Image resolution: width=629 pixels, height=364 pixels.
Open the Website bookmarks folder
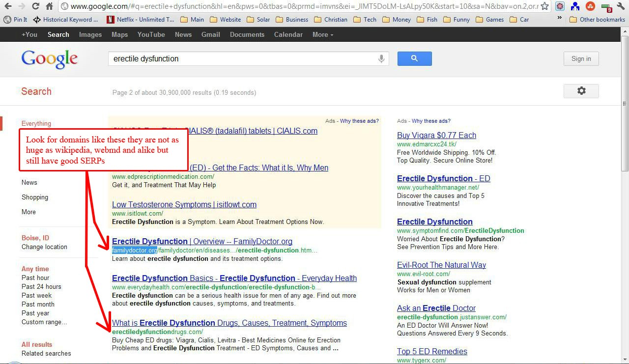tap(225, 20)
